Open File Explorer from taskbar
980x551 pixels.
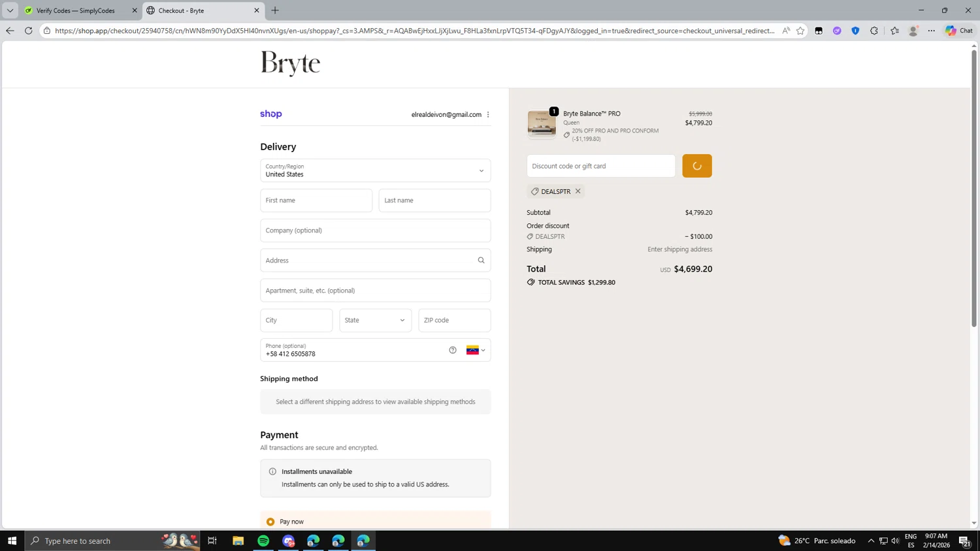tap(238, 541)
